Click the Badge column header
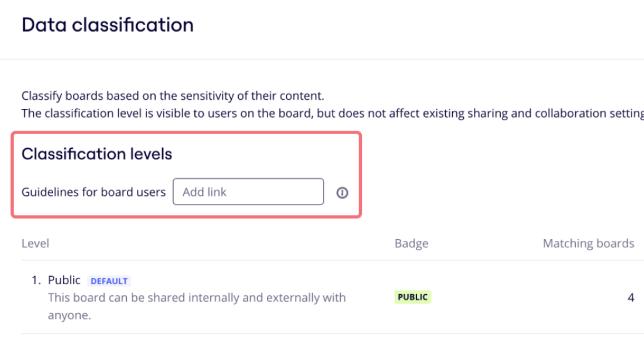 coord(411,243)
